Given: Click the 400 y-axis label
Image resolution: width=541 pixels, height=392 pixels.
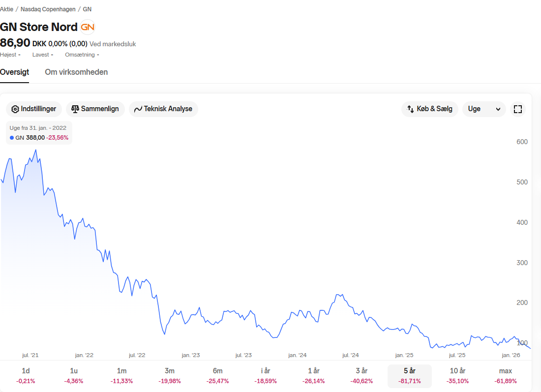Looking at the screenshot, I should pyautogui.click(x=522, y=223).
